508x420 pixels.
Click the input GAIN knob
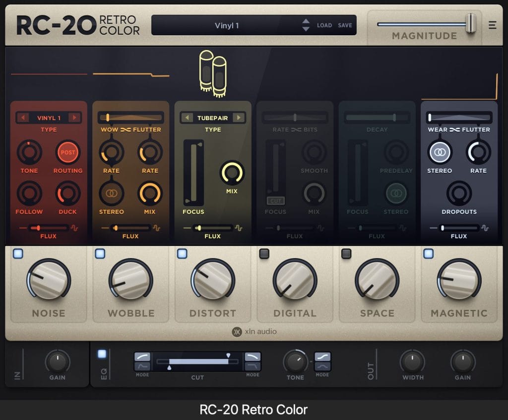click(x=58, y=361)
